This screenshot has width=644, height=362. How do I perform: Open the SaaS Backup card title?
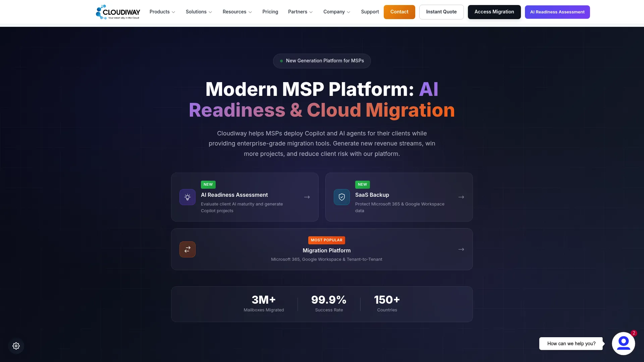pyautogui.click(x=372, y=195)
